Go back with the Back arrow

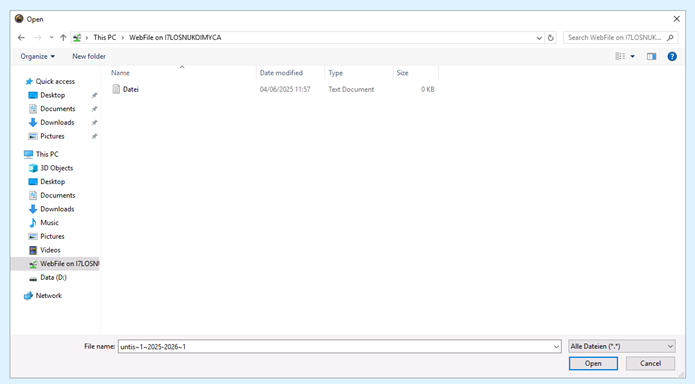point(21,38)
